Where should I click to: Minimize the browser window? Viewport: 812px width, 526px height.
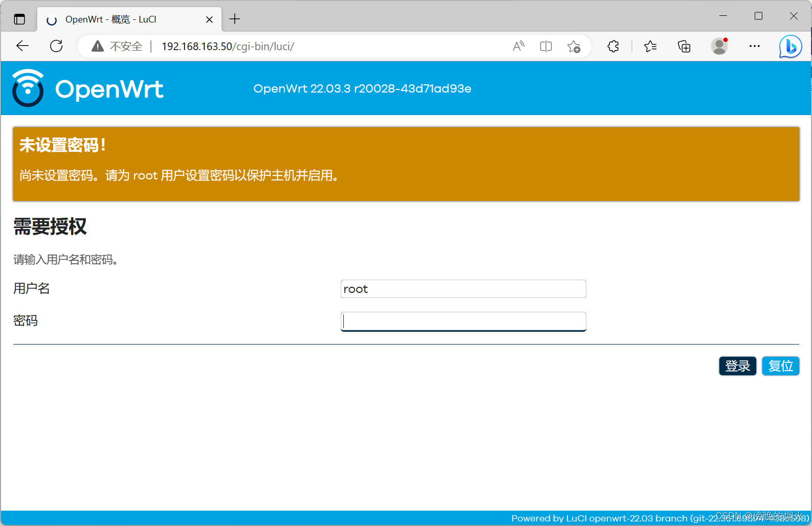tap(723, 16)
